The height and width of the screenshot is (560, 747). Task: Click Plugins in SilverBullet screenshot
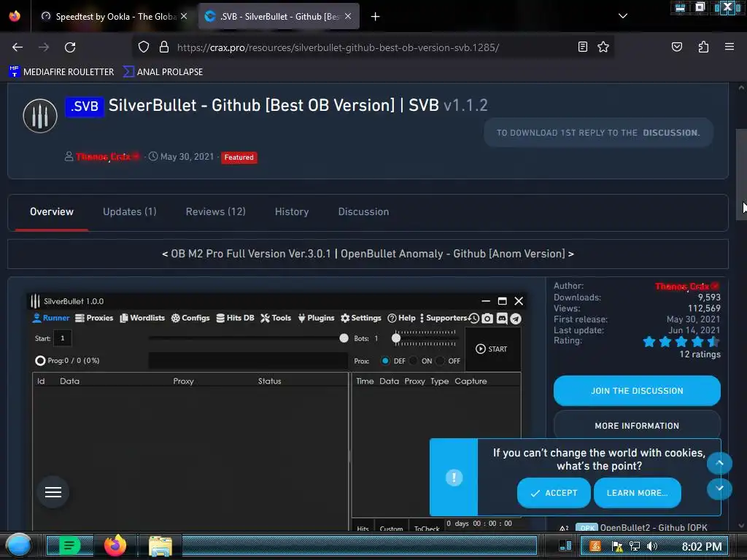316,318
